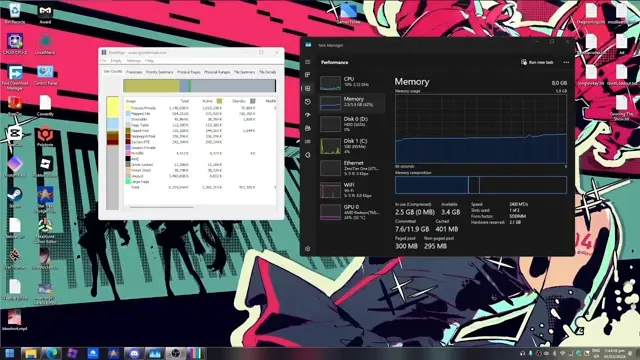
Task: Open RamMap File menu
Action: click(103, 61)
